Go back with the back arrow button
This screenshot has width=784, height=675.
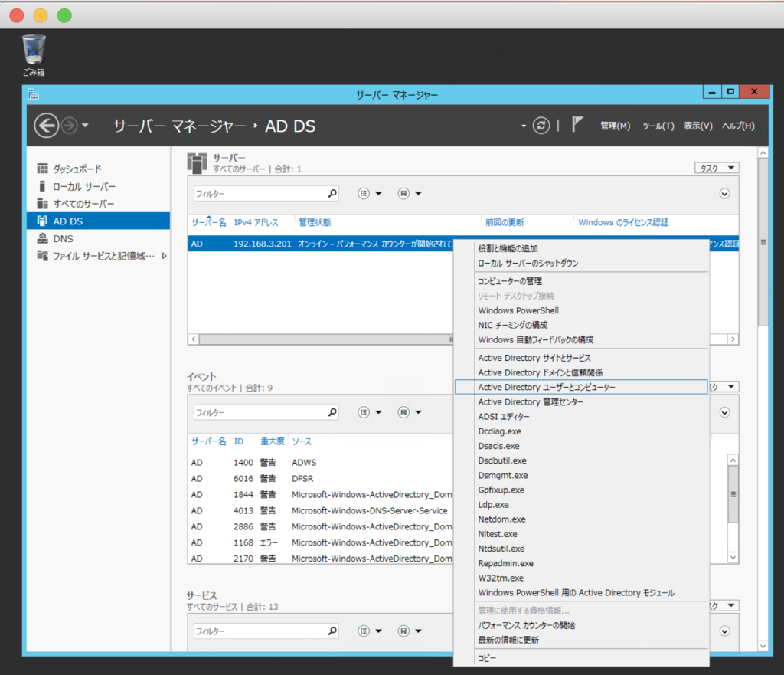(x=47, y=125)
